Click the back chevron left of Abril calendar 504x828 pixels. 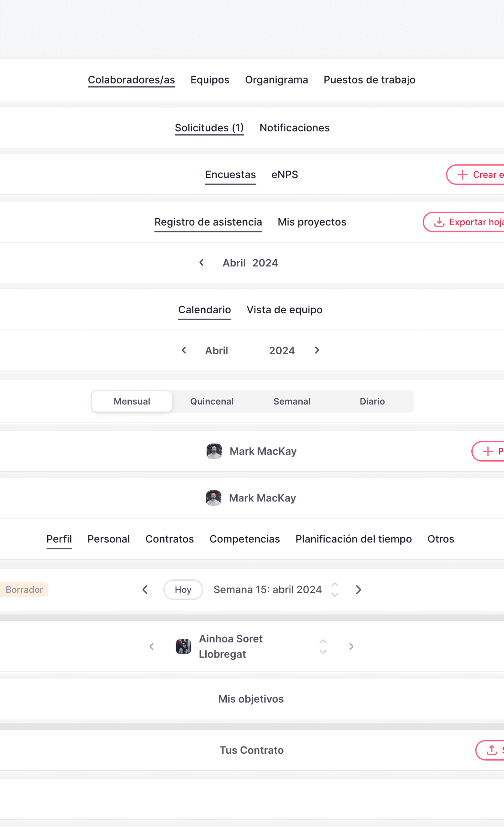pos(184,350)
